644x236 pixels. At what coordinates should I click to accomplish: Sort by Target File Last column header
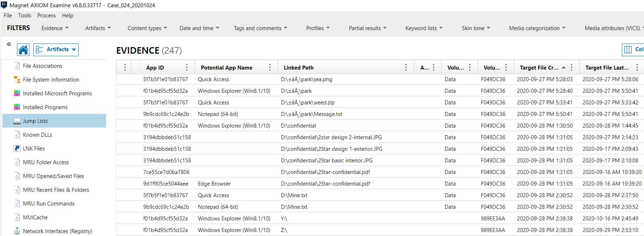tap(607, 67)
